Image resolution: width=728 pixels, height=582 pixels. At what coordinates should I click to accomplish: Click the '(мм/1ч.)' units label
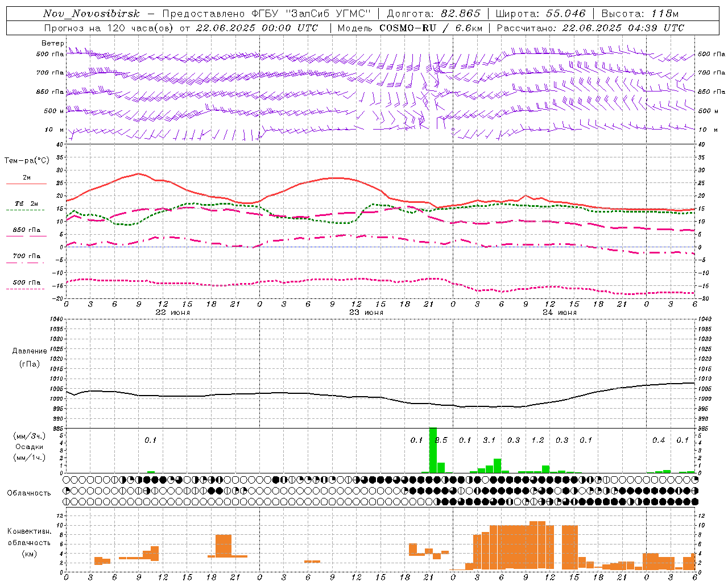pos(29,458)
